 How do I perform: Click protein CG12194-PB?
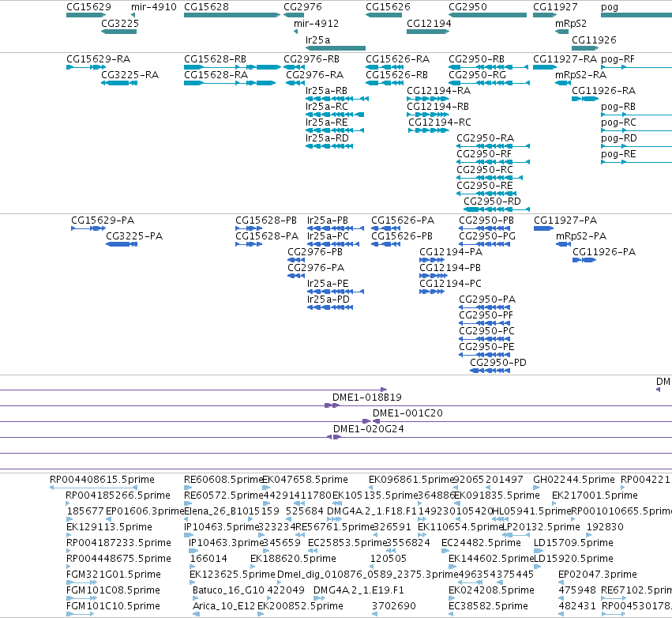pyautogui.click(x=450, y=268)
